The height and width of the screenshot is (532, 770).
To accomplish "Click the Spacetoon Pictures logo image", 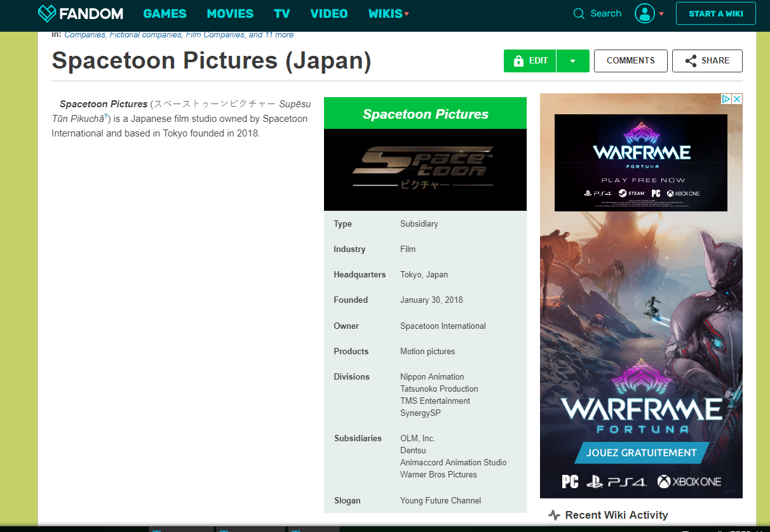I will coord(425,170).
